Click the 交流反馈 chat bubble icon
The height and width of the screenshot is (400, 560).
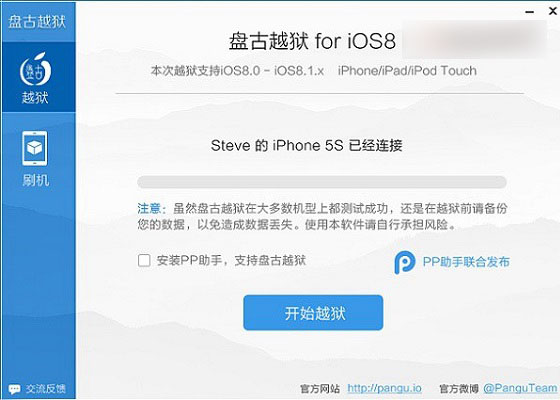14,389
